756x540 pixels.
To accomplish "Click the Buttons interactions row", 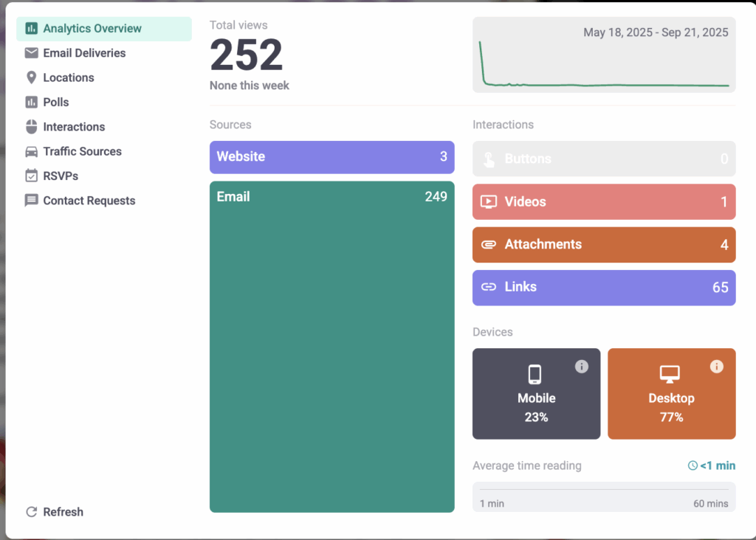I will [x=603, y=159].
